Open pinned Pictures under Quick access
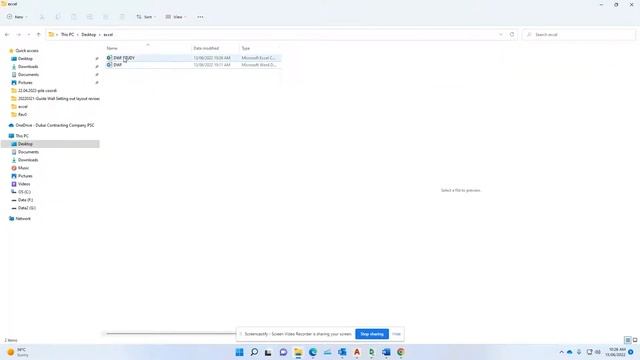 pyautogui.click(x=25, y=82)
